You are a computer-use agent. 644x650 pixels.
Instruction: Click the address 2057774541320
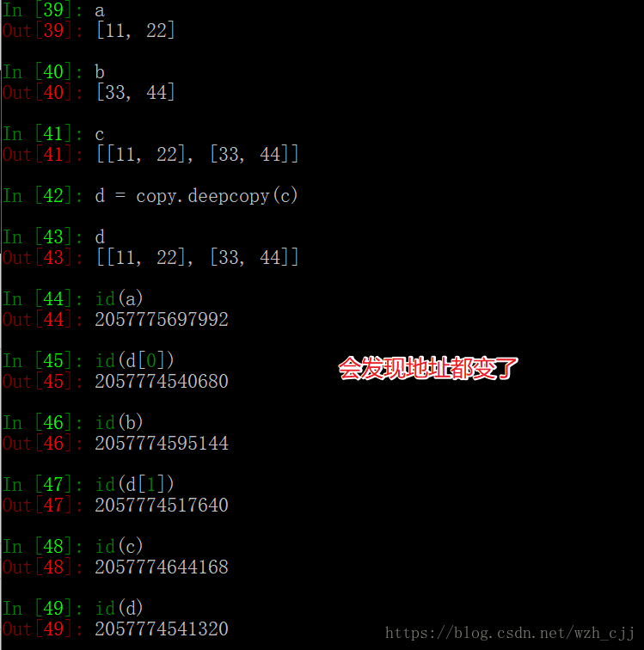(x=162, y=629)
